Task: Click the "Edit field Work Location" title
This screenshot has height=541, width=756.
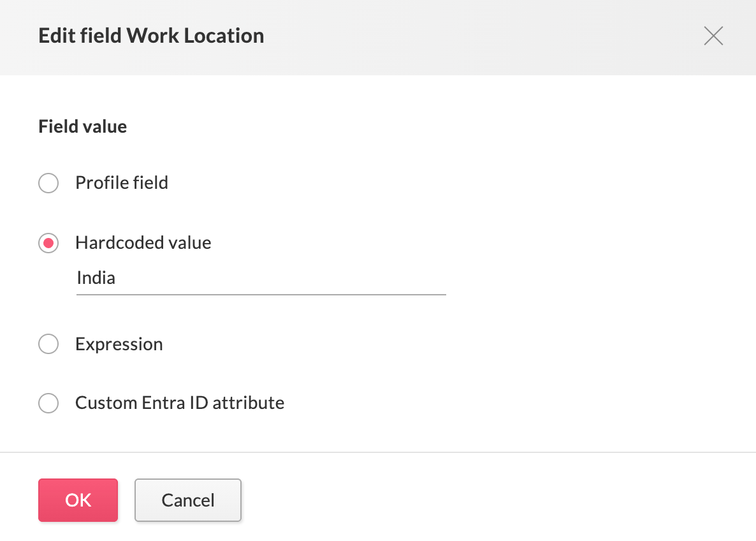Action: (x=151, y=36)
